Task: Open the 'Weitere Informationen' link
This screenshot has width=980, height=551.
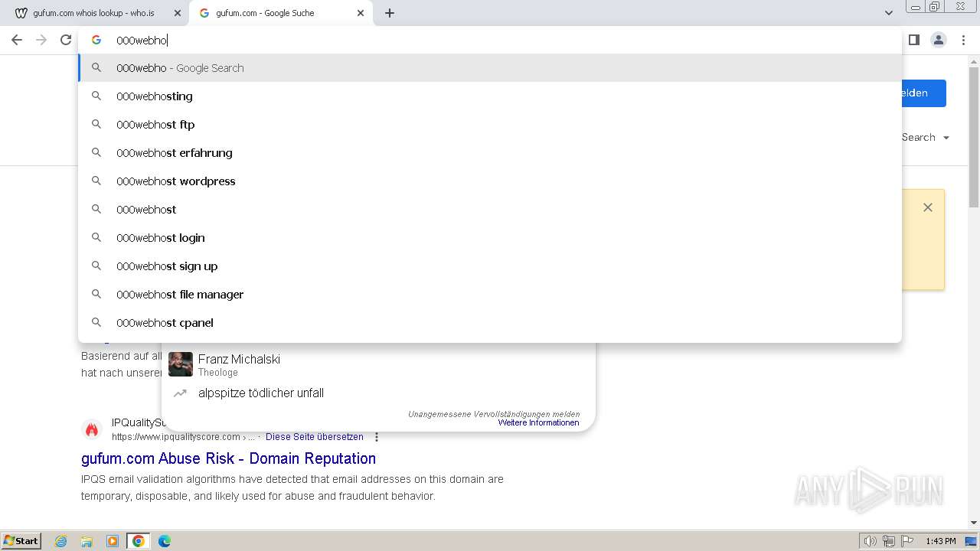Action: click(x=538, y=422)
